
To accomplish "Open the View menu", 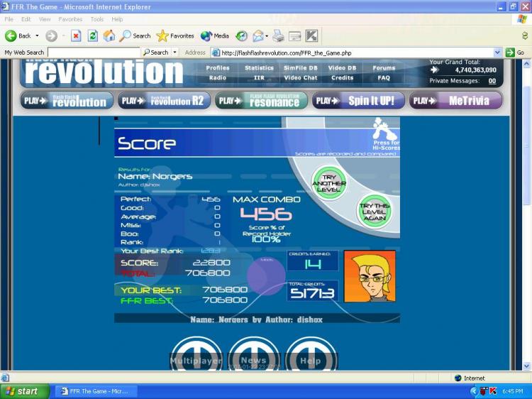I will pyautogui.click(x=45, y=19).
